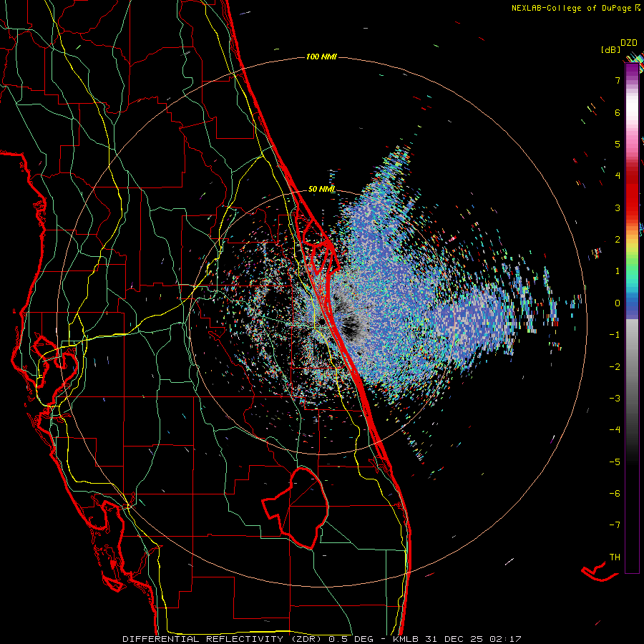Select the -7 dB scale value
Screen dimensions: 644x644
tap(615, 525)
